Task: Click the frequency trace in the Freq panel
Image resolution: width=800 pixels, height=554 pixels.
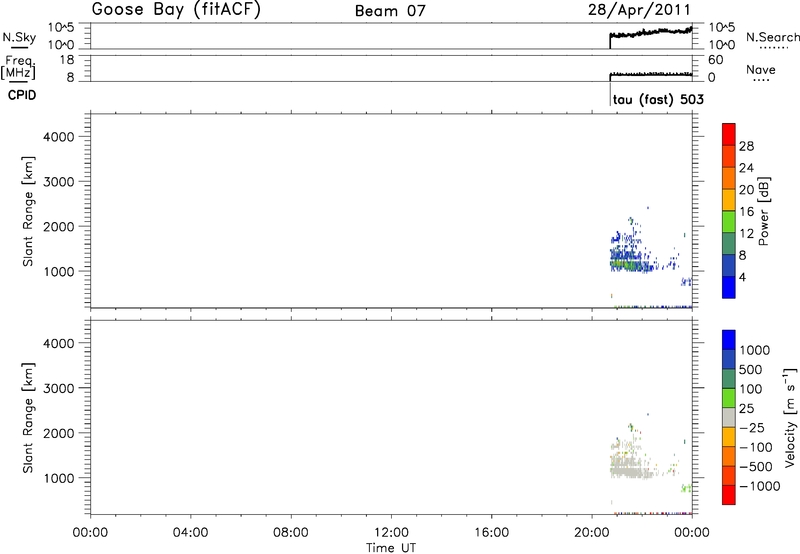Action: [651, 74]
